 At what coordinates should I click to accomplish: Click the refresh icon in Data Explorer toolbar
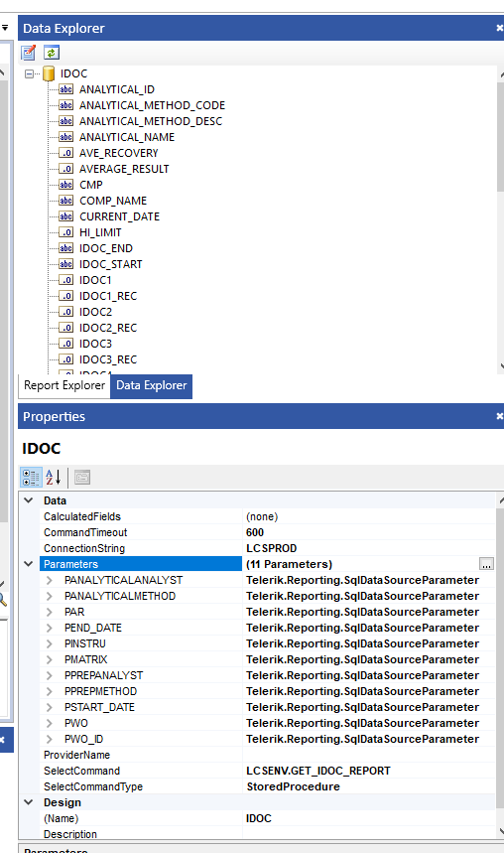52,53
